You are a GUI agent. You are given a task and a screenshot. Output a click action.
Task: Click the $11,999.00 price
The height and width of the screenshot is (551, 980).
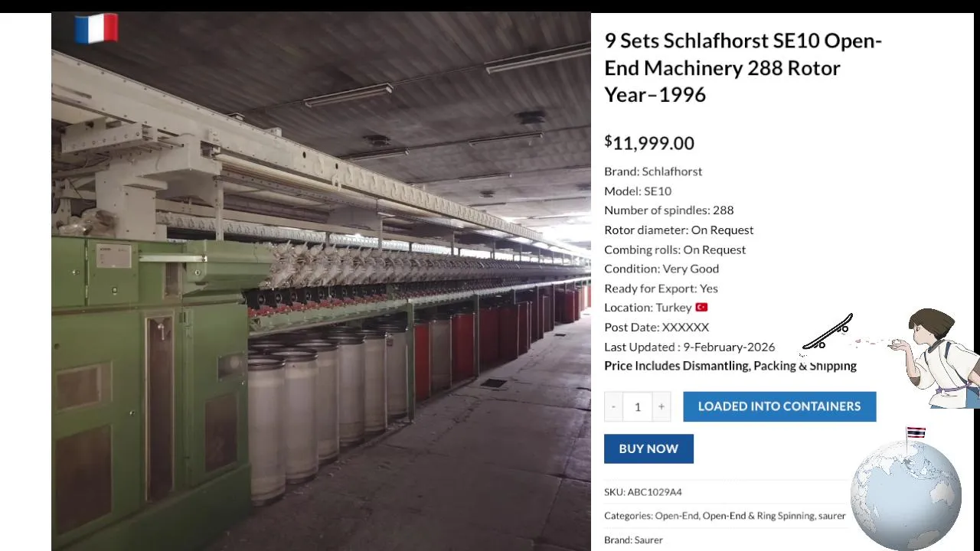click(649, 143)
